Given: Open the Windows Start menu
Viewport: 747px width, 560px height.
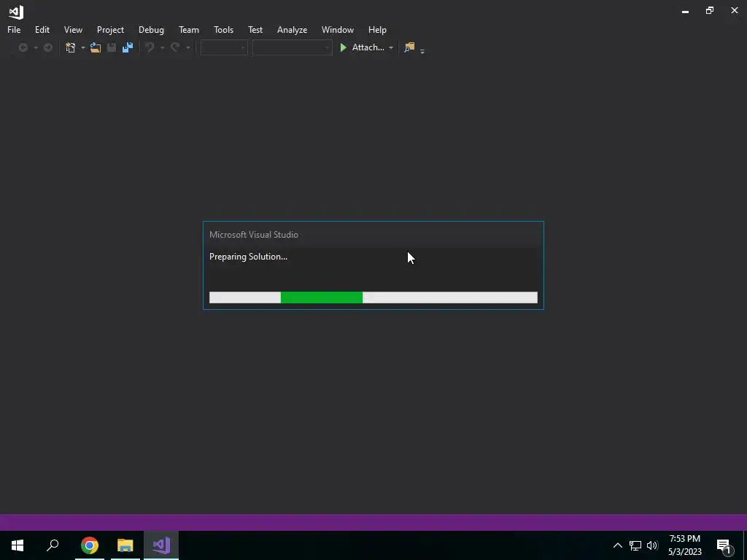Looking at the screenshot, I should click(x=18, y=545).
